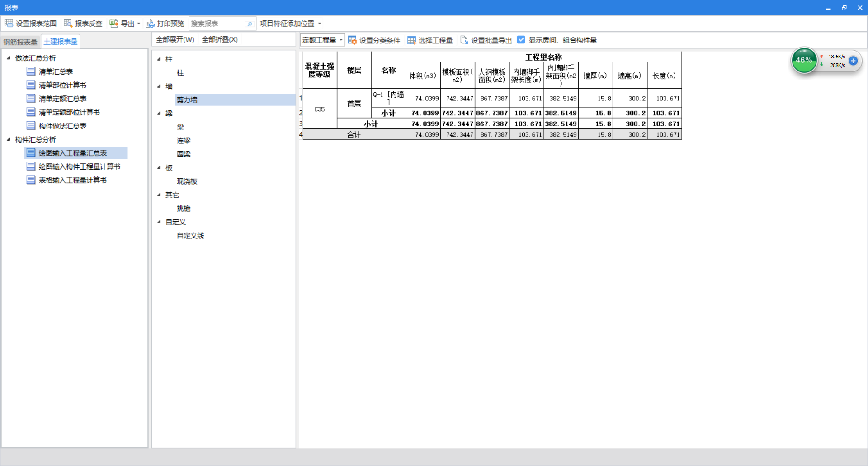Click the search magnifier icon
This screenshot has width=868, height=466.
(250, 24)
